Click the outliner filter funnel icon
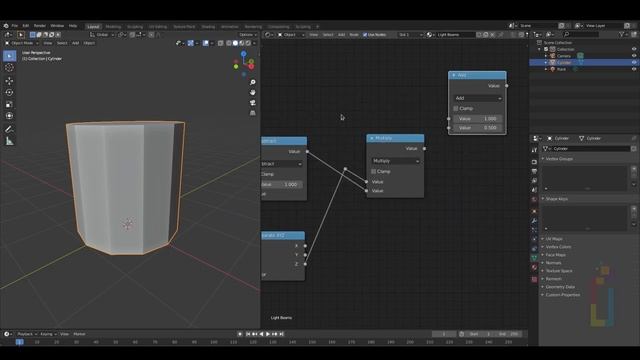Image resolution: width=640 pixels, height=360 pixels. tap(622, 35)
